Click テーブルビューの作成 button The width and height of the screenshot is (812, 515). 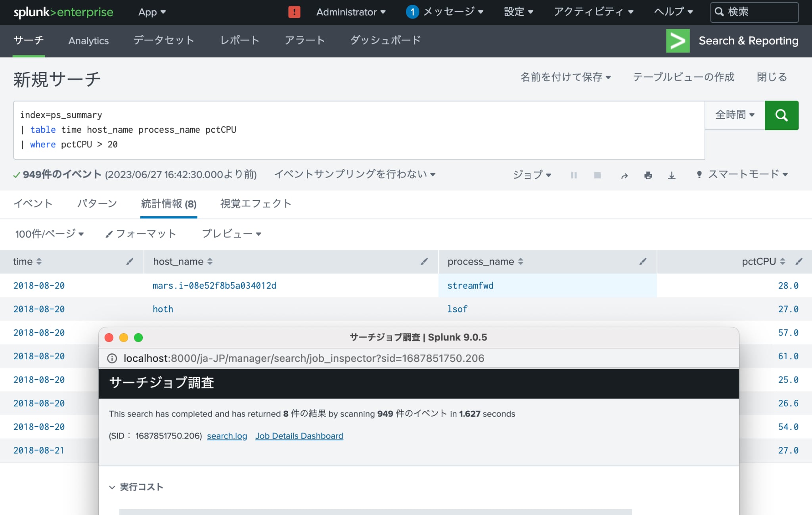tap(684, 77)
